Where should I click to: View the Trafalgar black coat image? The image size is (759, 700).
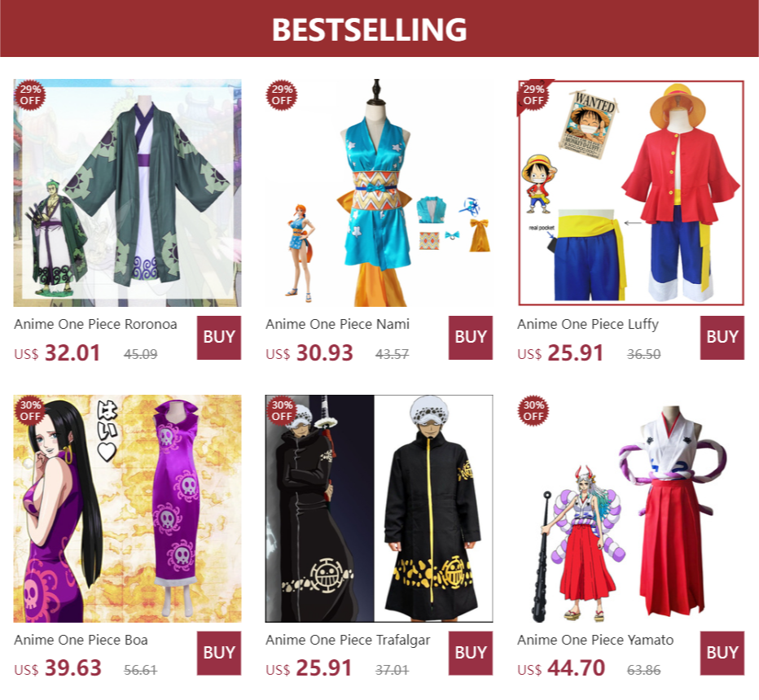[379, 509]
